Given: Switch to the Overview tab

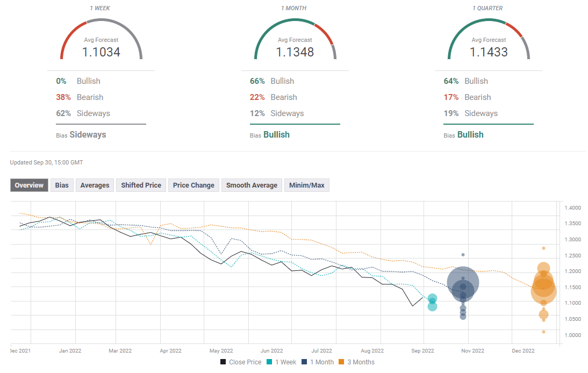Looking at the screenshot, I should [29, 185].
